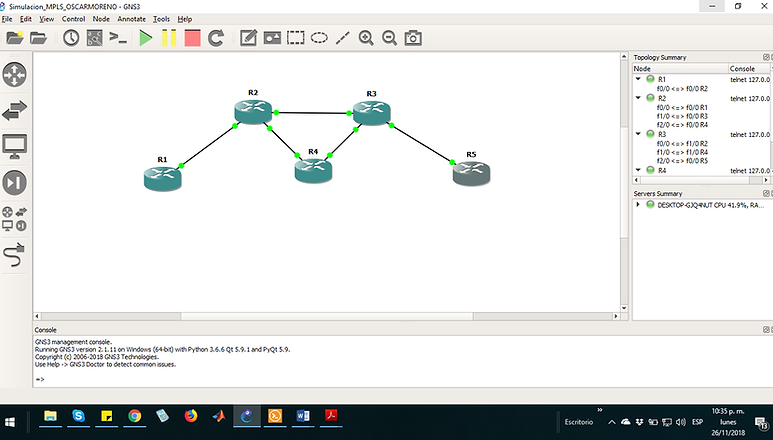Viewport: 773px width, 440px height.
Task: Collapse R4 in Topology Summary
Action: click(638, 170)
